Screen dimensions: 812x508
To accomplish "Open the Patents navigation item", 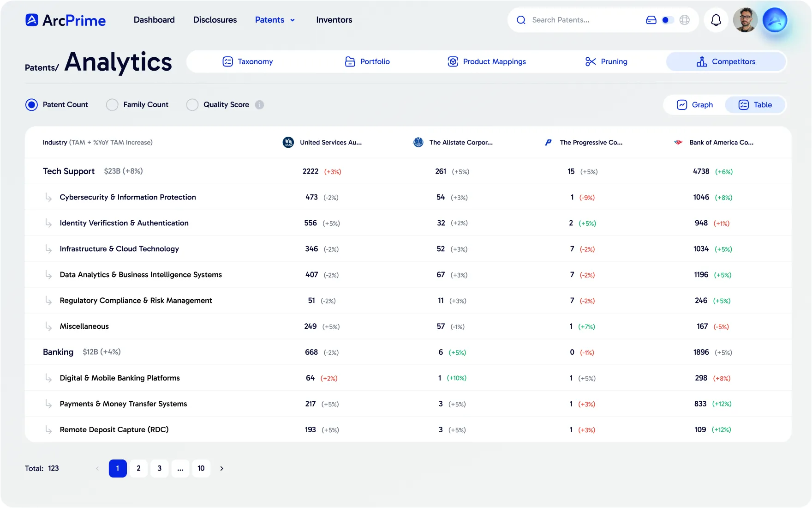I will (269, 20).
